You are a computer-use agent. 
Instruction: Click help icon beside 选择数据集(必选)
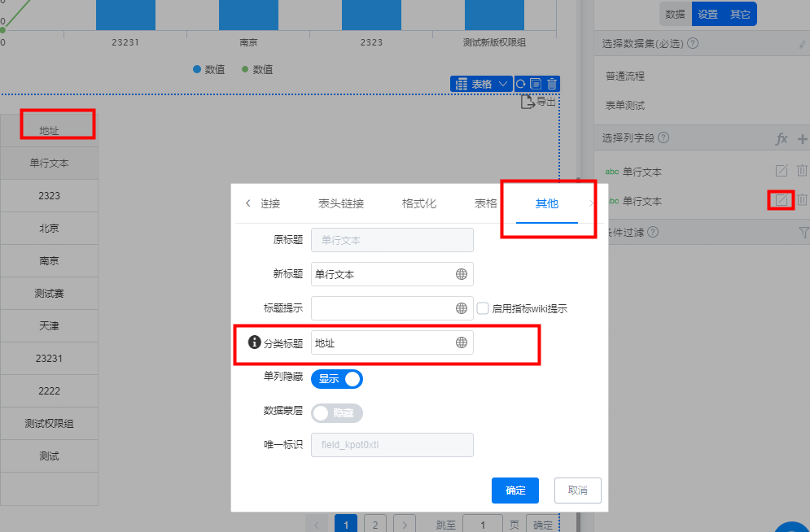click(x=693, y=43)
